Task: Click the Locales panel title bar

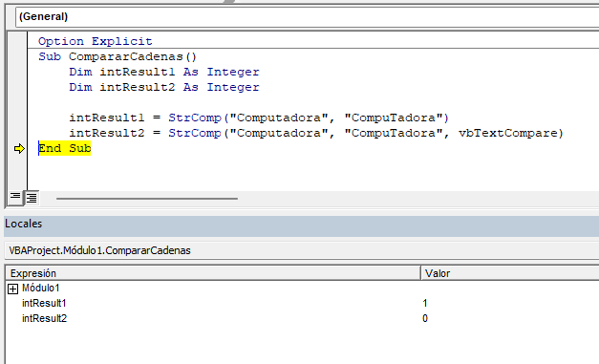Action: pyautogui.click(x=302, y=225)
